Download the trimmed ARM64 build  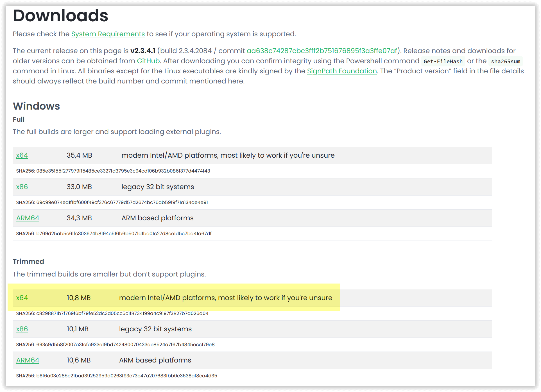[x=27, y=360]
